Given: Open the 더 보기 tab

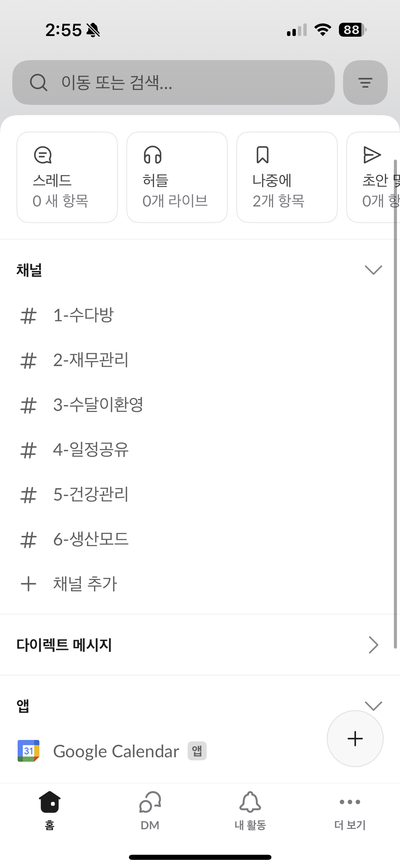Looking at the screenshot, I should [350, 810].
